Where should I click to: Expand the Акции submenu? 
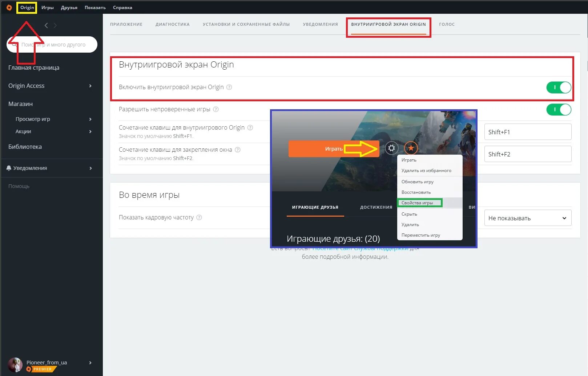(90, 131)
